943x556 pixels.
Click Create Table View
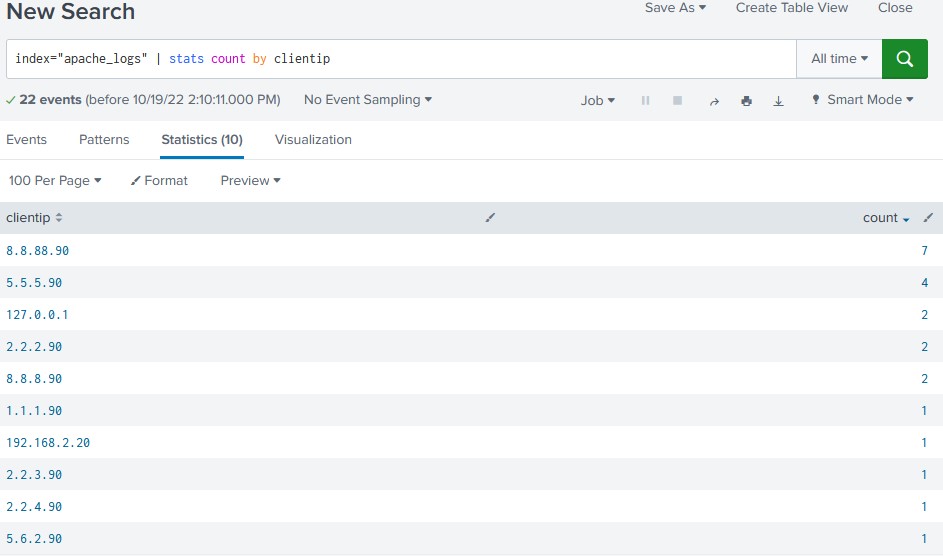[791, 8]
